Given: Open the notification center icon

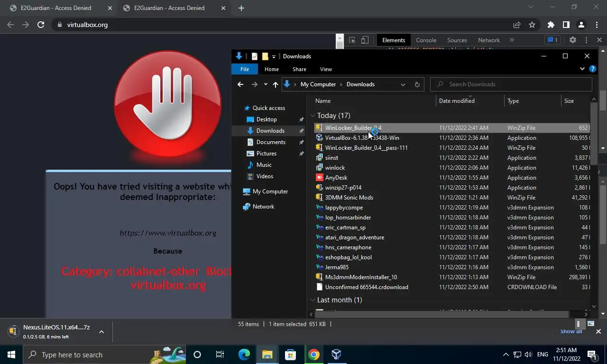Looking at the screenshot, I should tap(592, 355).
